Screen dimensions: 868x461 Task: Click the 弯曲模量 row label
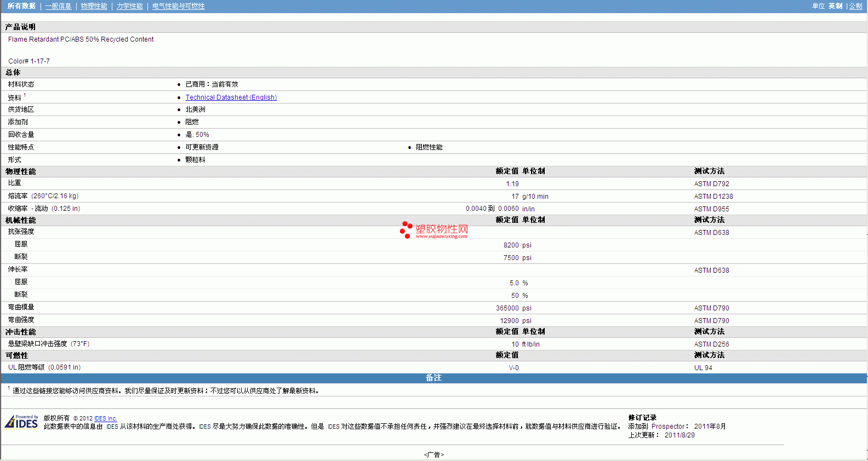[x=21, y=307]
